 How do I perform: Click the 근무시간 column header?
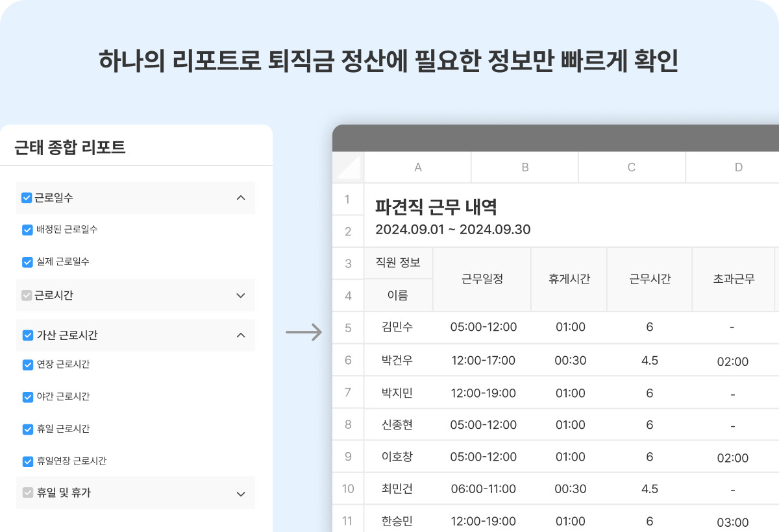point(650,279)
